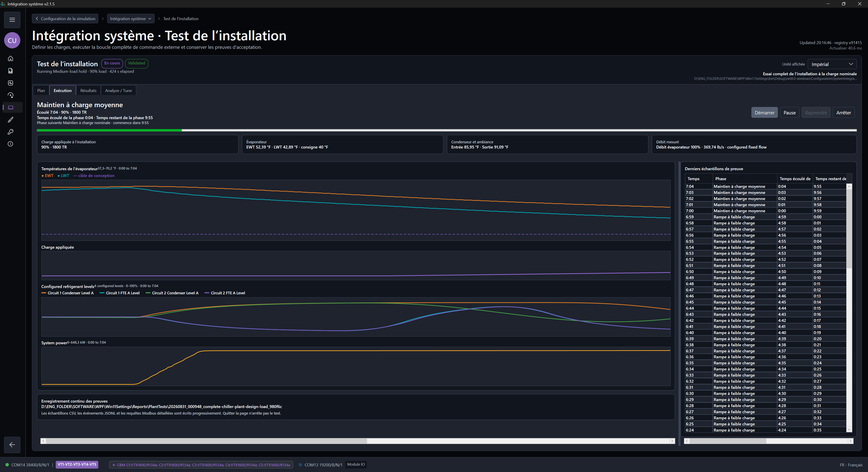The height and width of the screenshot is (472, 868).
Task: Go back to Configuration de la simulation
Action: 65,19
